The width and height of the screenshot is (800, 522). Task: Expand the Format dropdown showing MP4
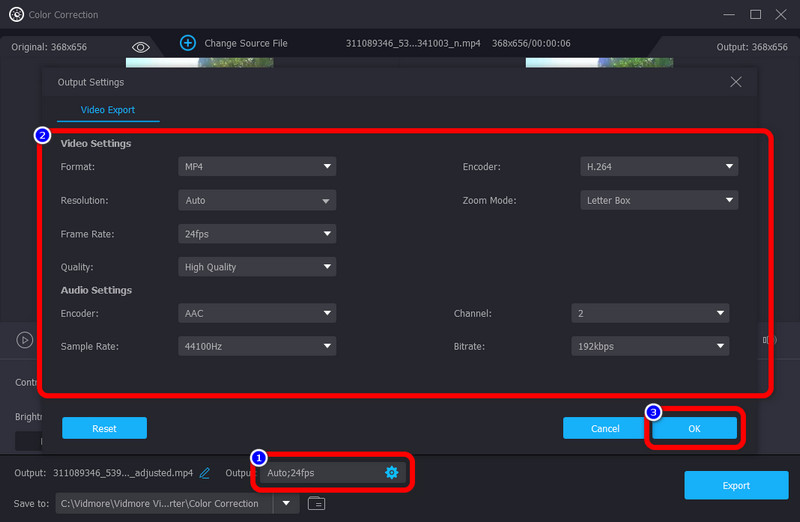tap(257, 167)
